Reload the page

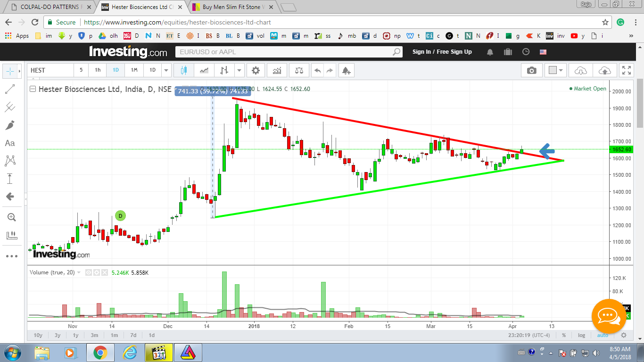(x=35, y=22)
